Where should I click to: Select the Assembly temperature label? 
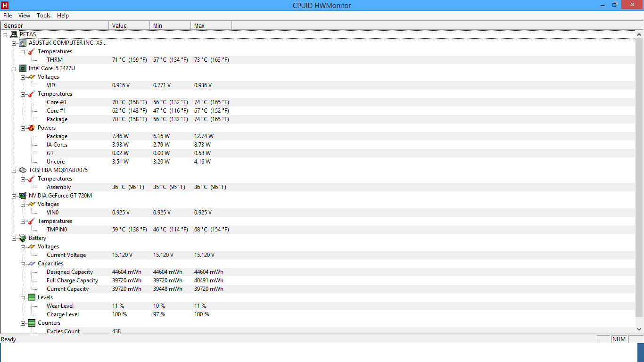pos(58,187)
